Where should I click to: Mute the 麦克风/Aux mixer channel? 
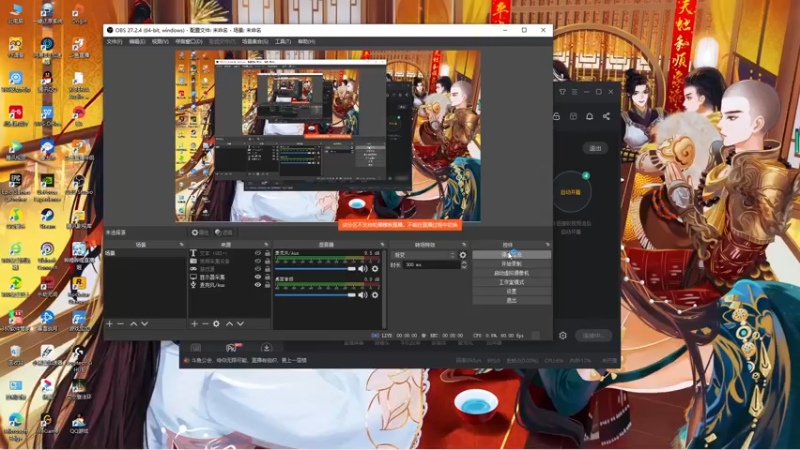click(x=362, y=268)
